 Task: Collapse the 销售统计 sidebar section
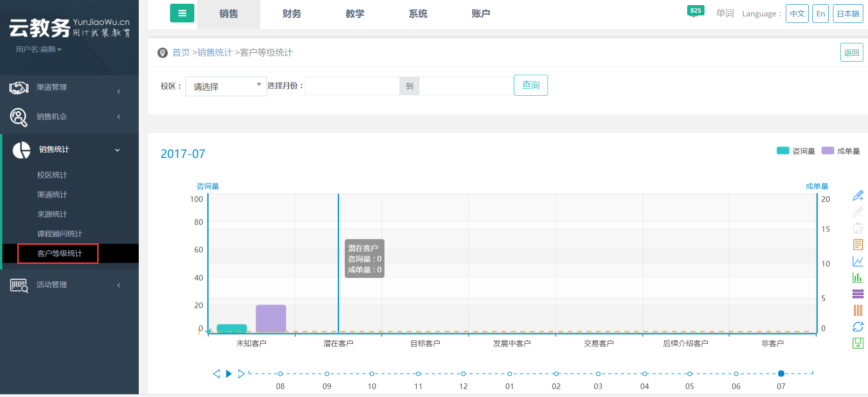coord(69,149)
